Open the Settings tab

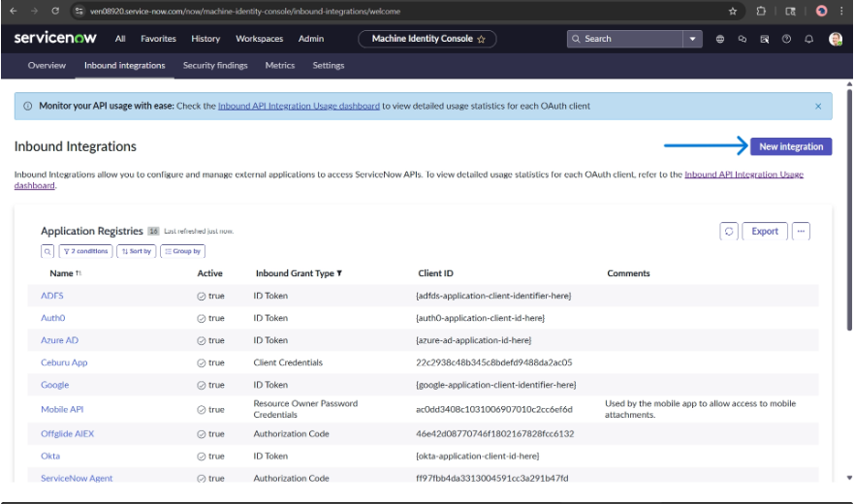[329, 65]
